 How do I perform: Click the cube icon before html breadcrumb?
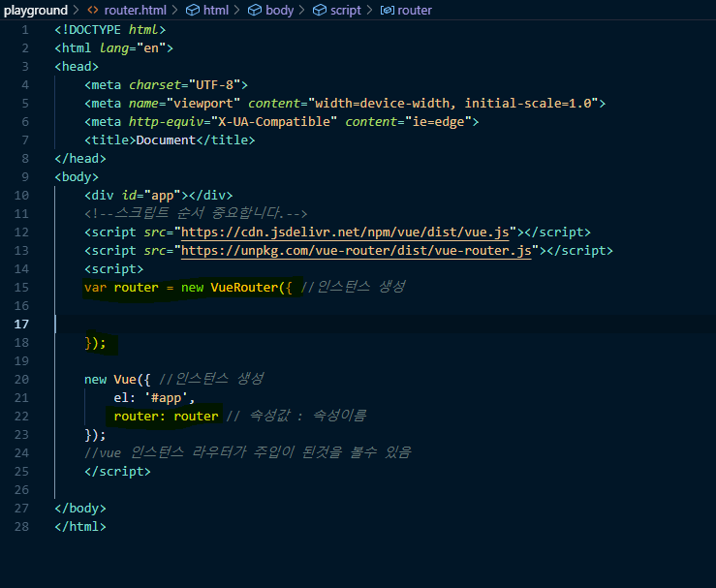pos(193,10)
